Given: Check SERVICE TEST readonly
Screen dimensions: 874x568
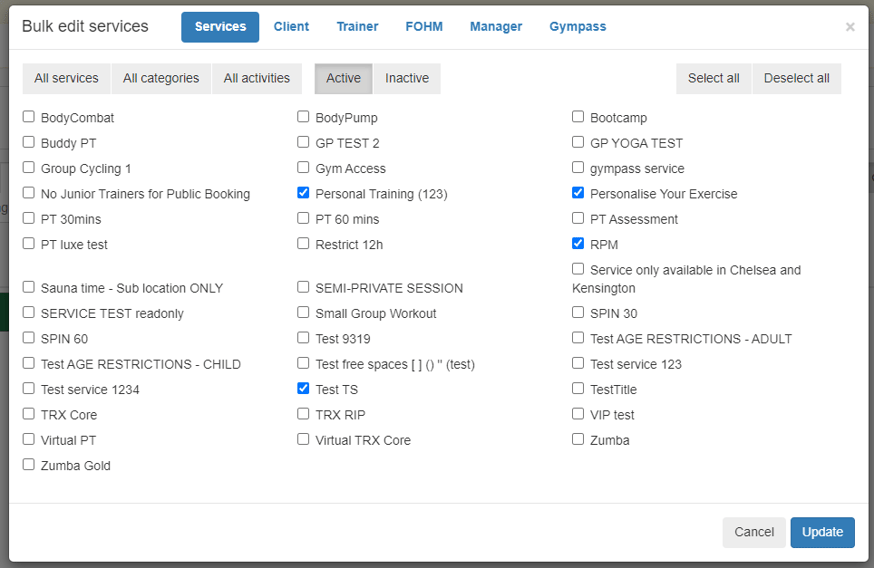Looking at the screenshot, I should pyautogui.click(x=28, y=312).
